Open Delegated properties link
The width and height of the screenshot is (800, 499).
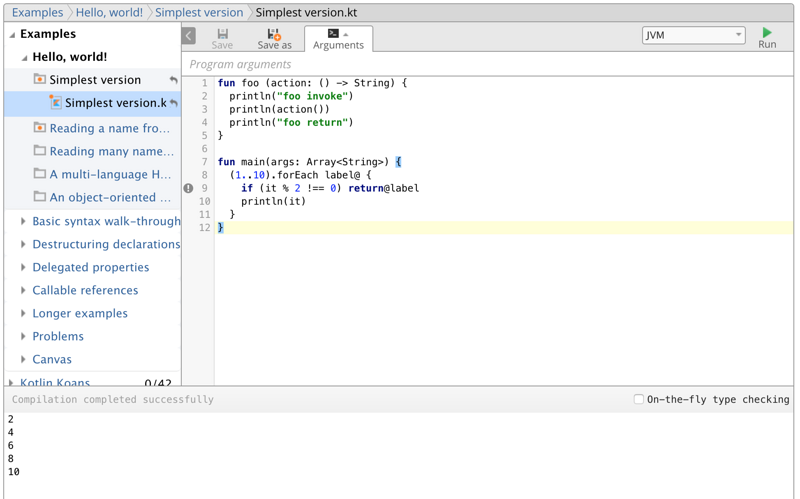91,267
